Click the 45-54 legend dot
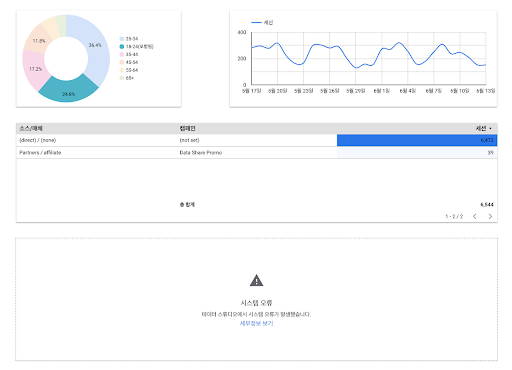Viewport: 512px width, 370px height. pos(122,62)
